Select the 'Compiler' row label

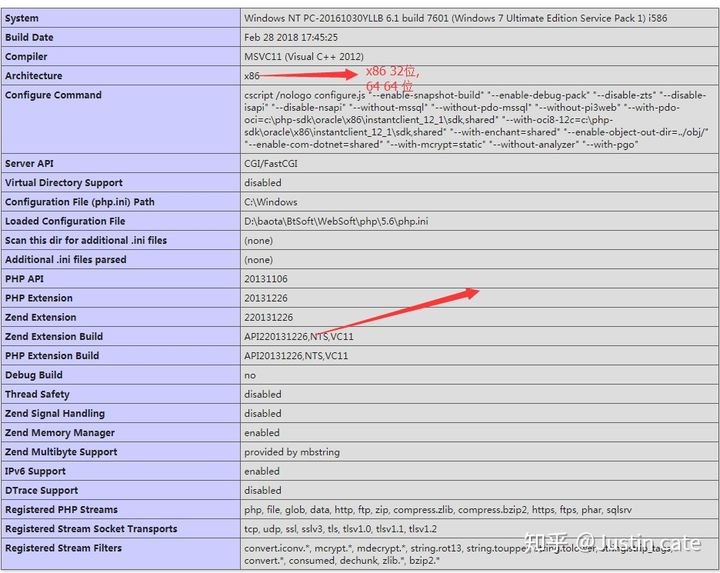pyautogui.click(x=26, y=57)
